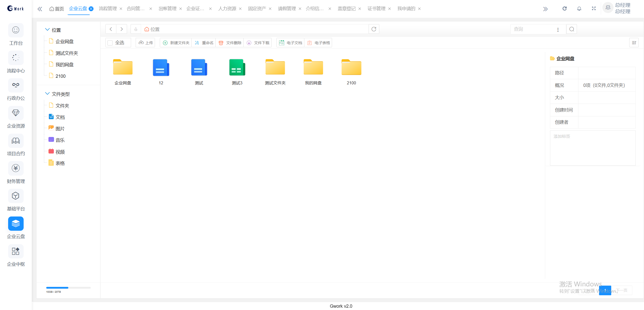Toggle the details panel view icon
The width and height of the screenshot is (644, 310).
click(634, 43)
